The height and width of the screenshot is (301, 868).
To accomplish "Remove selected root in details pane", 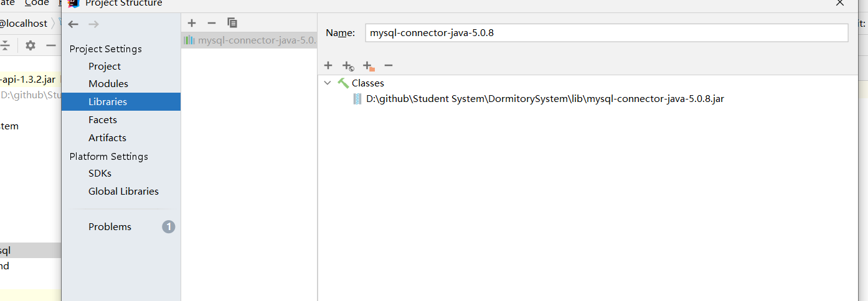I will click(389, 65).
